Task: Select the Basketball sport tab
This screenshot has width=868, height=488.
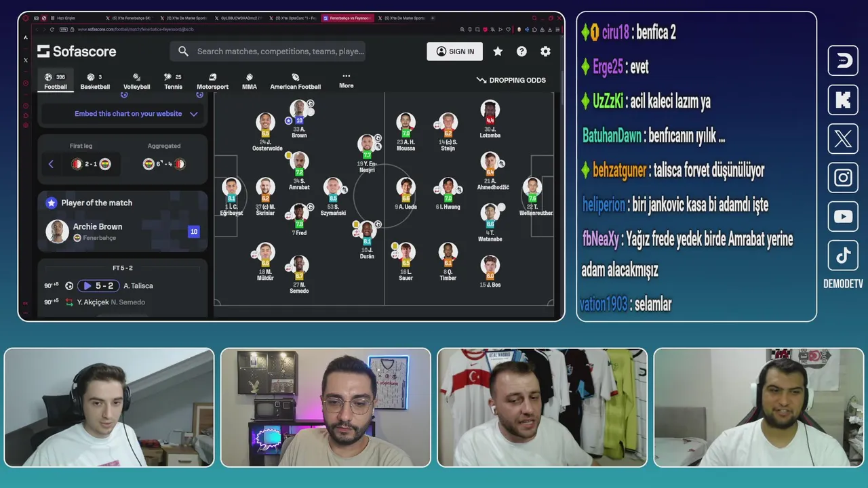Action: (95, 81)
